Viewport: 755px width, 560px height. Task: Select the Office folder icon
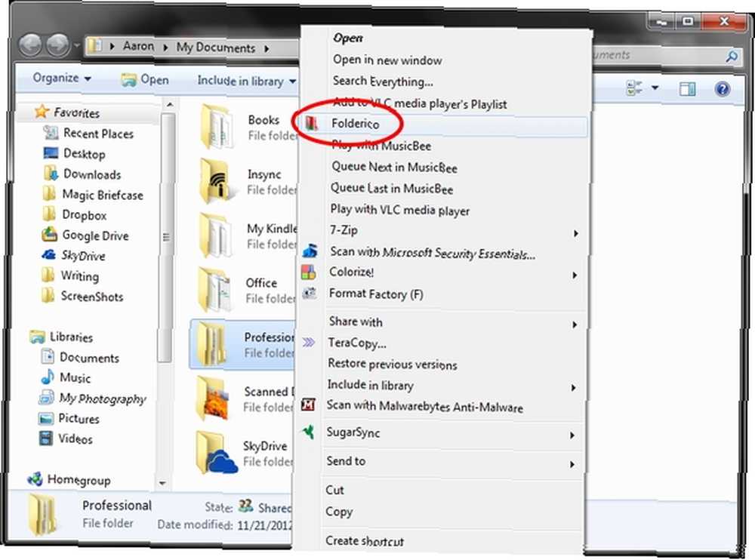(x=214, y=290)
